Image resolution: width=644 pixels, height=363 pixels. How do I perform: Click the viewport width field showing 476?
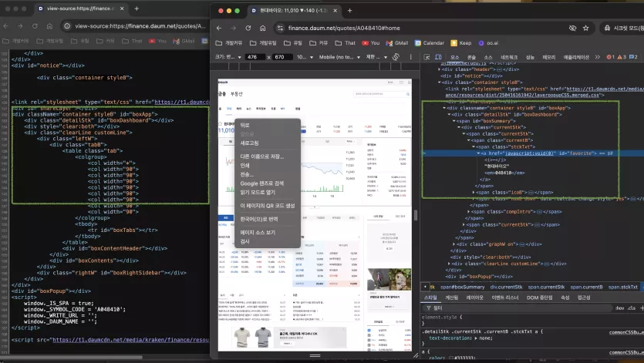(x=255, y=57)
